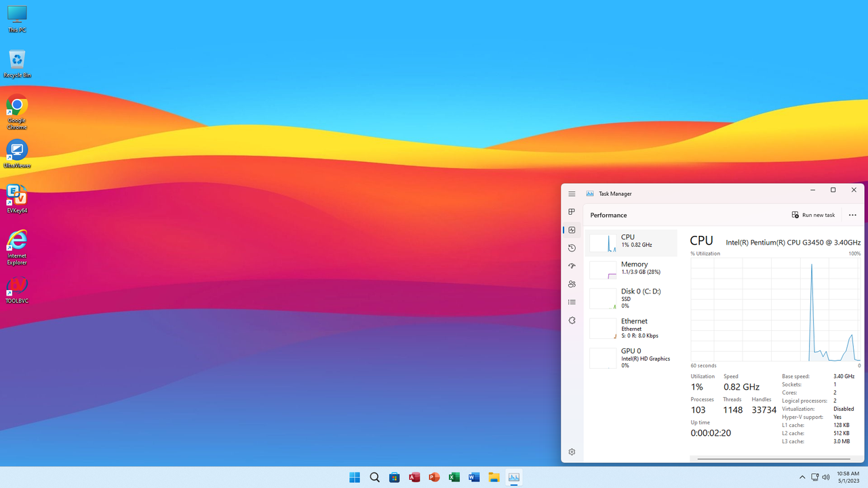Select EVKey64 desktop shortcut

pos(17,199)
